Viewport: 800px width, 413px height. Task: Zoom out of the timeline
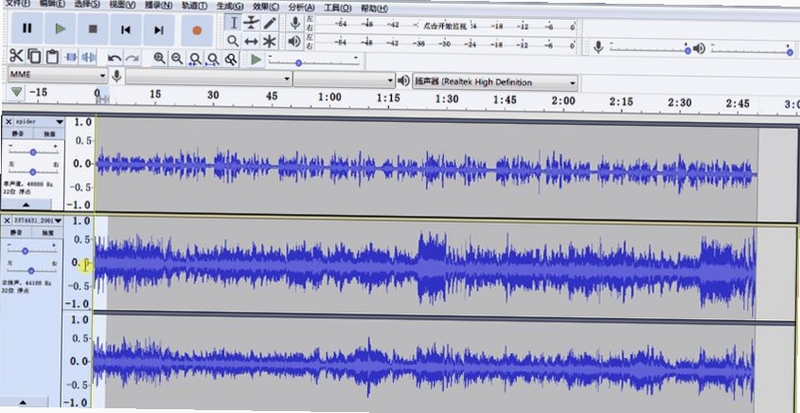coord(177,59)
